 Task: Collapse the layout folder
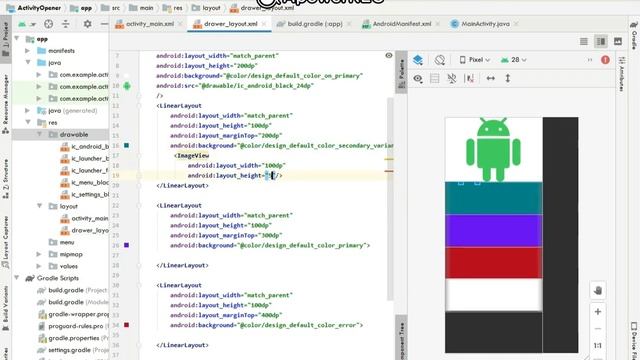pos(40,206)
